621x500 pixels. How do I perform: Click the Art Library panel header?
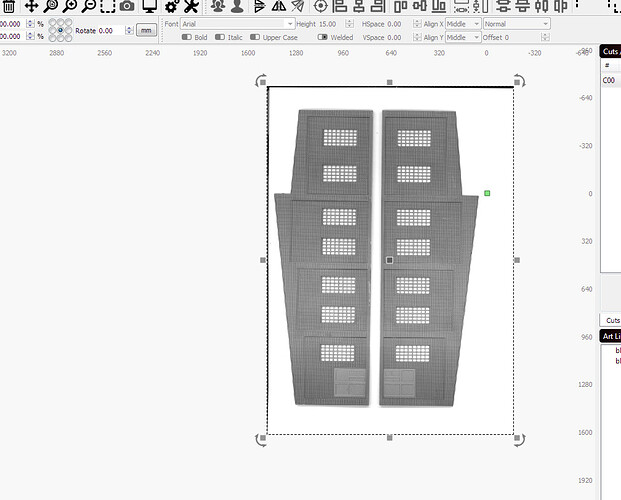610,336
